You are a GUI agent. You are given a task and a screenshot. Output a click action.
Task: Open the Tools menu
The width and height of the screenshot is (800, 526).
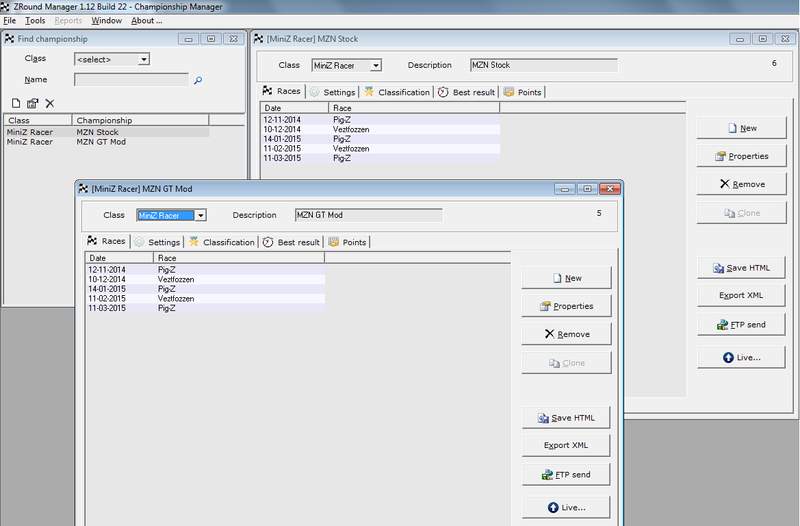35,20
